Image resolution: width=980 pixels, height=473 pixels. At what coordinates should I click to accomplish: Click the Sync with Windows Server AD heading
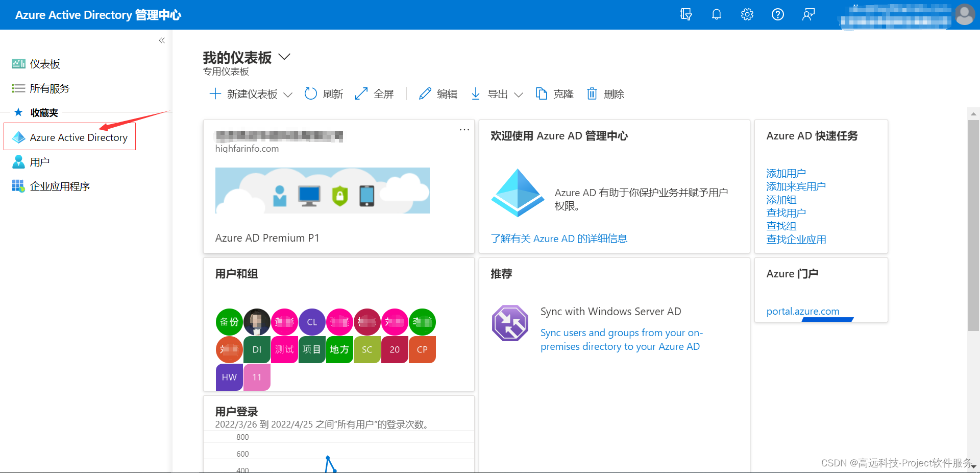pos(610,312)
